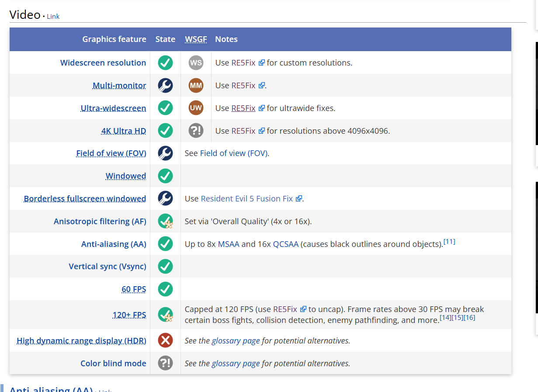The height and width of the screenshot is (392, 538).
Task: Open the Widescreen resolution glossary link
Action: 103,62
